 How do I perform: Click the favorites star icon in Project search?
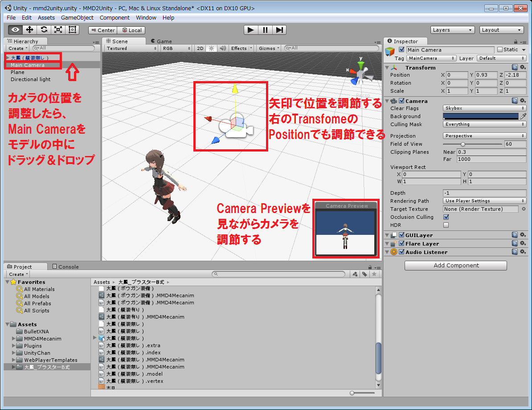[x=374, y=274]
